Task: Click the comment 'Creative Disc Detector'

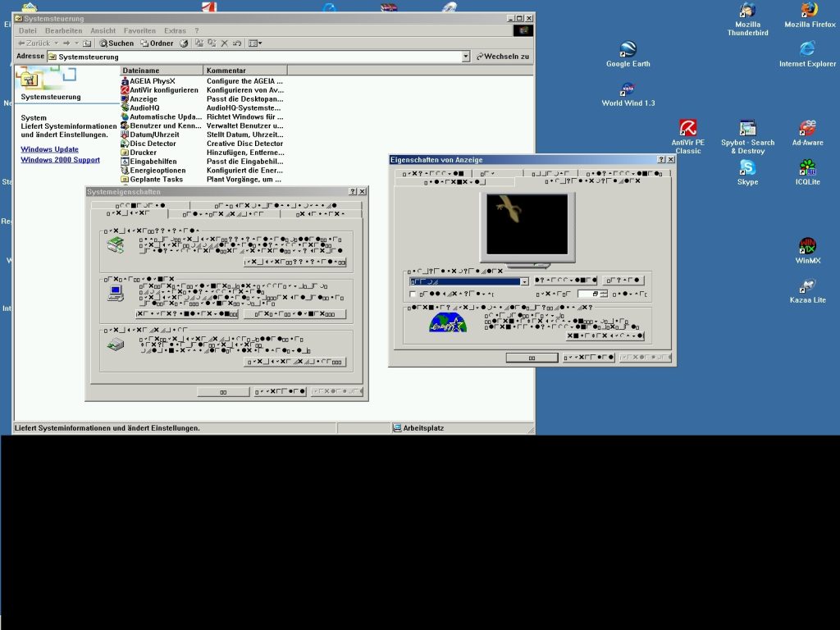Action: tap(244, 144)
